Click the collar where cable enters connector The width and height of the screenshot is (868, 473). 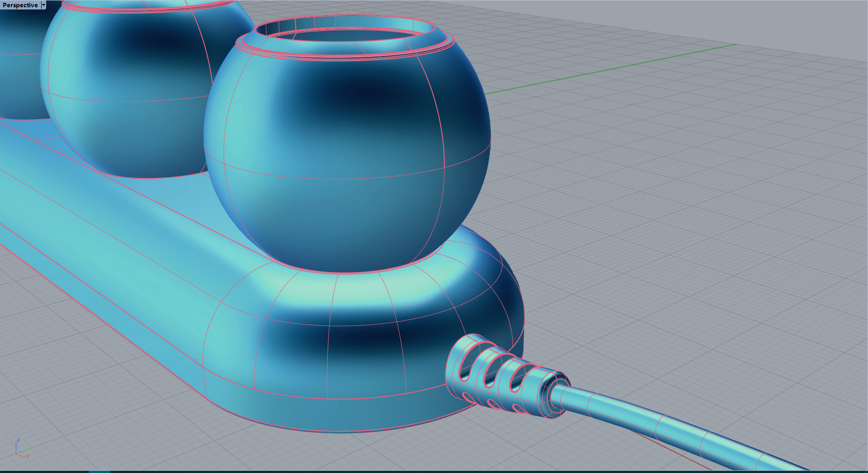pyautogui.click(x=554, y=394)
